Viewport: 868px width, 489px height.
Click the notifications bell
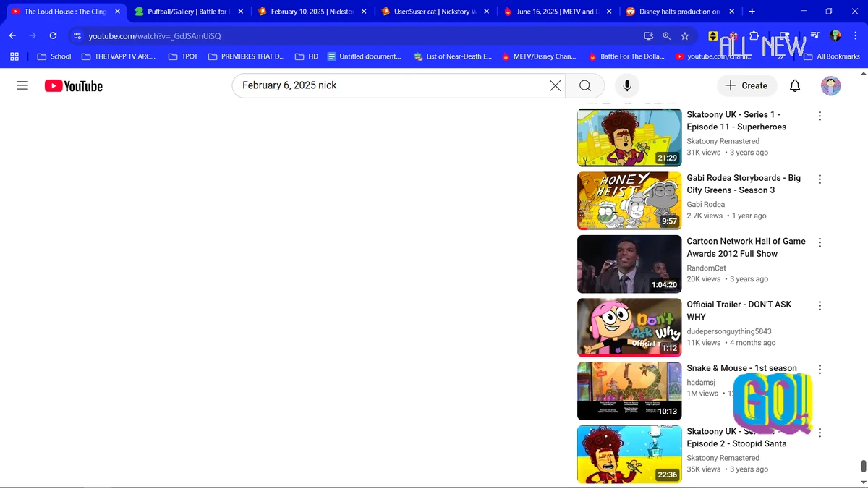[x=794, y=85]
